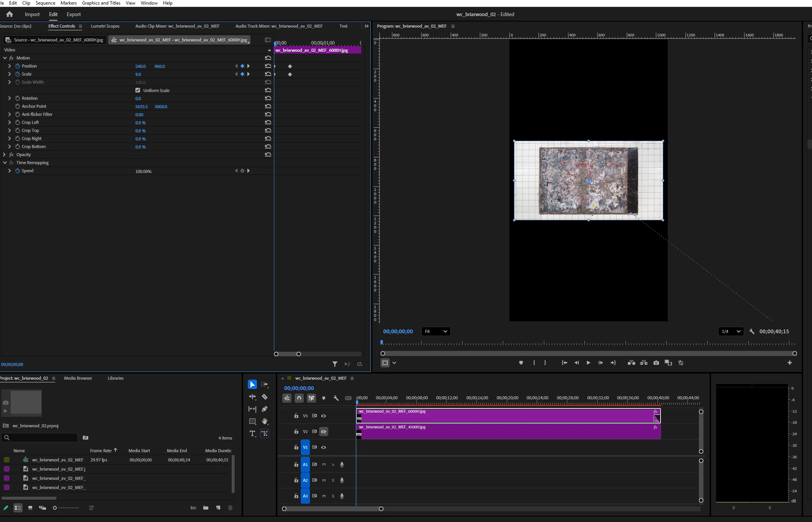Open the timeline wrench settings
This screenshot has width=812, height=522.
[x=336, y=398]
